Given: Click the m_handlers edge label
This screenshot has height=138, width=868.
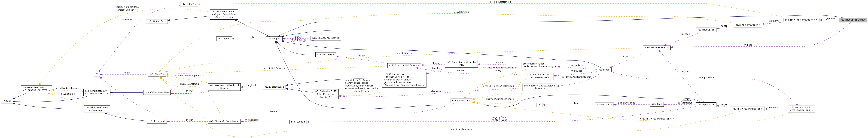Looking at the screenshot, I should coord(576,65).
